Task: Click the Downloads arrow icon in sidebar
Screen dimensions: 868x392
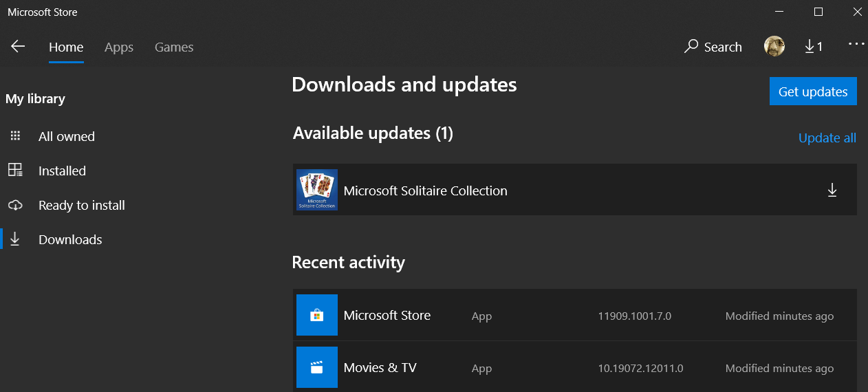Action: pyautogui.click(x=15, y=239)
